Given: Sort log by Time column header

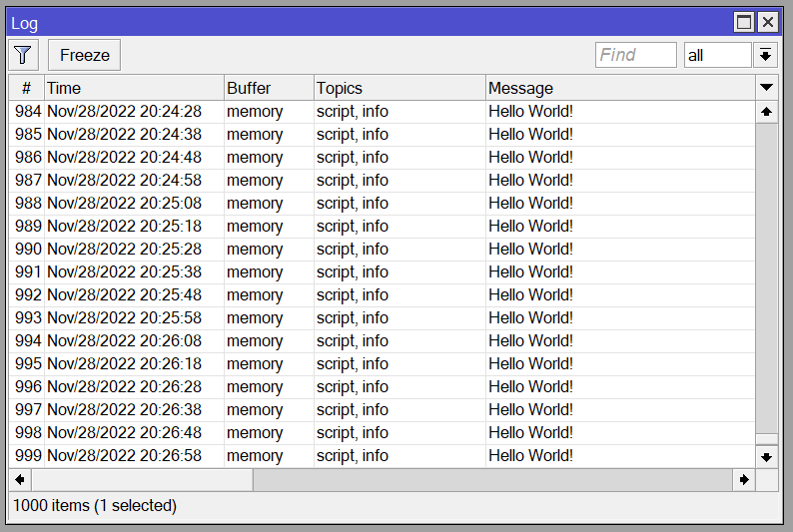Looking at the screenshot, I should (x=133, y=88).
